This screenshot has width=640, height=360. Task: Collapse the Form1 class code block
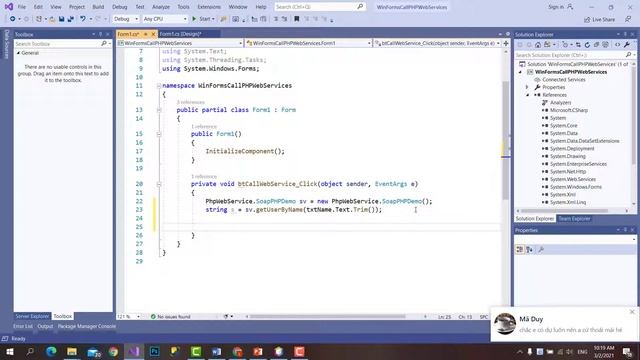point(159,110)
